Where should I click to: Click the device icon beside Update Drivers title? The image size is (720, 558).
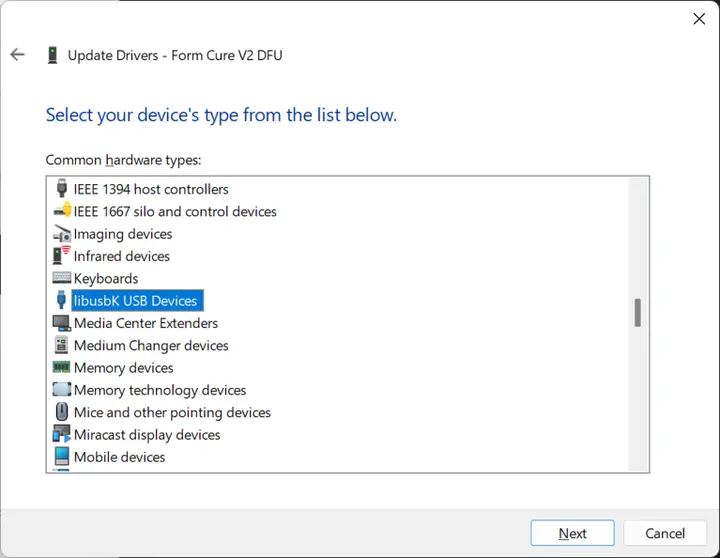click(52, 55)
